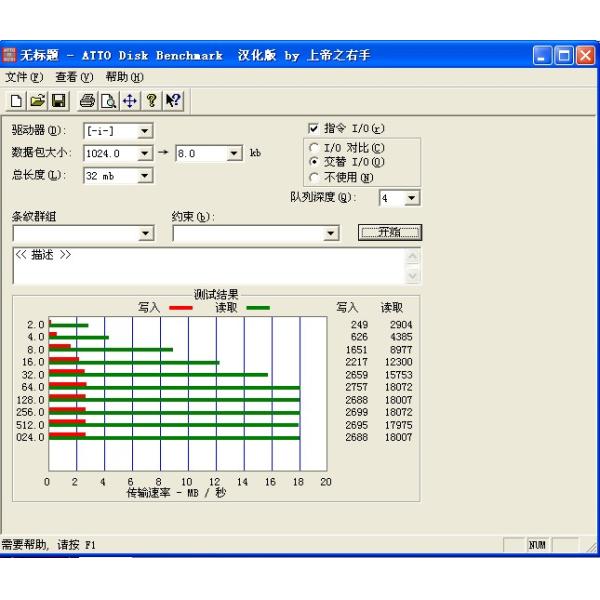Screen dimensions: 600x600
Task: Click the Print toolbar icon
Action: (x=87, y=100)
